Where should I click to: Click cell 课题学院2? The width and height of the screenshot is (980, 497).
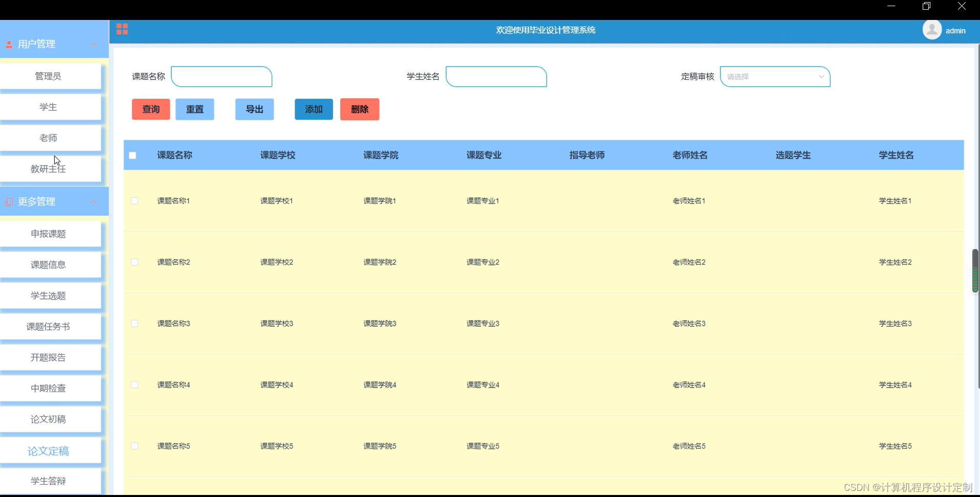click(380, 262)
